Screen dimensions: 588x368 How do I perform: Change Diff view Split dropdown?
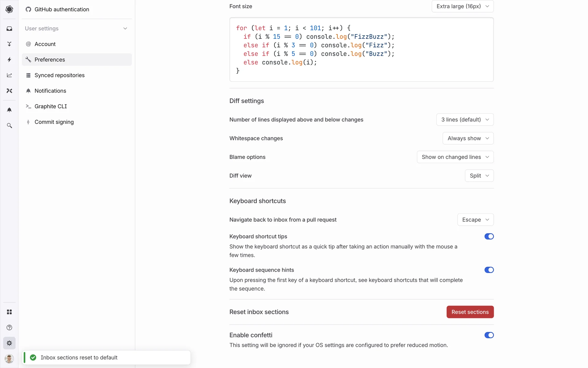coord(479,176)
